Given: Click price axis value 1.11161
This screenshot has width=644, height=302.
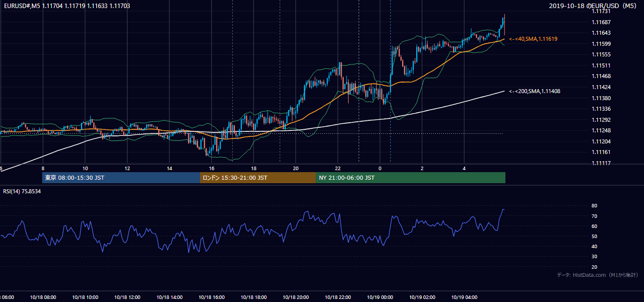Looking at the screenshot, I should click(601, 152).
